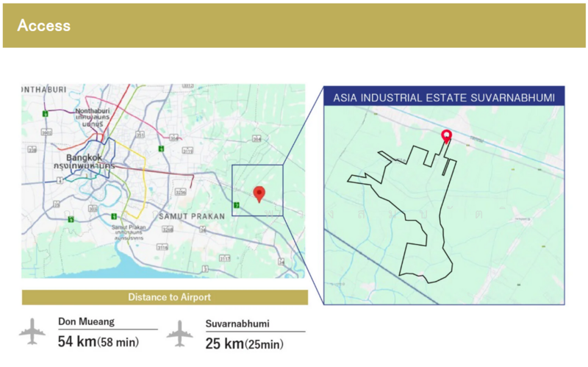This screenshot has width=588, height=367.
Task: Click the red-white pin on estate map
Action: 445,136
